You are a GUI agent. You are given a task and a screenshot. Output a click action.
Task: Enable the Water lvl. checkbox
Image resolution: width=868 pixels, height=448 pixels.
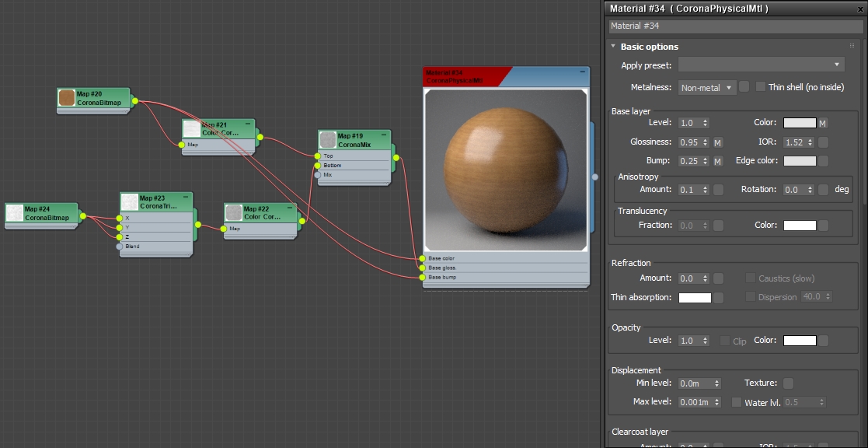click(x=736, y=402)
